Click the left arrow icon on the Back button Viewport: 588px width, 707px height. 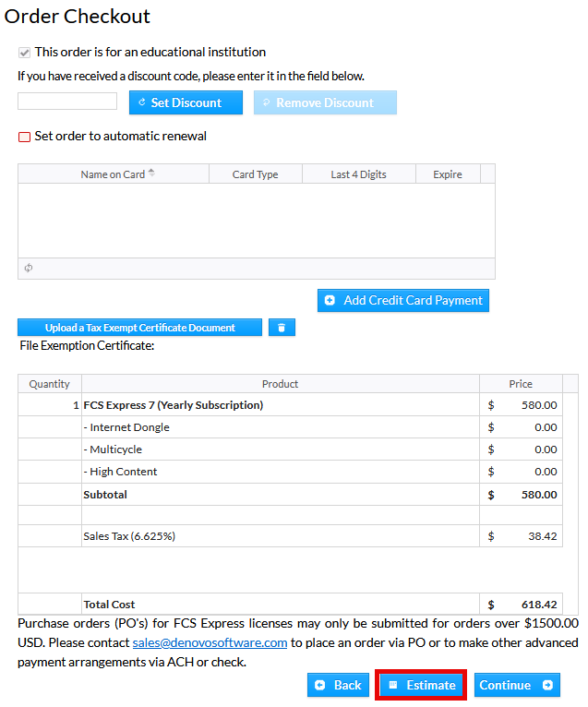click(x=320, y=685)
